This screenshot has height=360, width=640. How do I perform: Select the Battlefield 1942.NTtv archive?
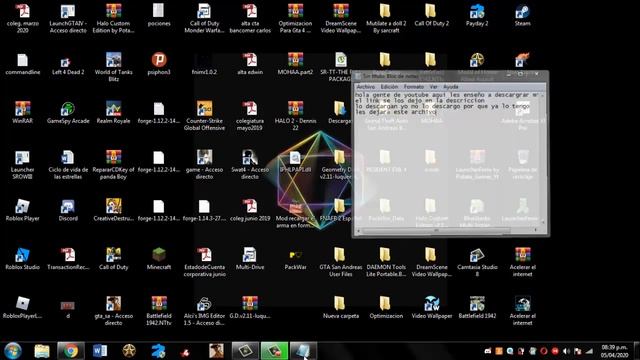pos(159,311)
